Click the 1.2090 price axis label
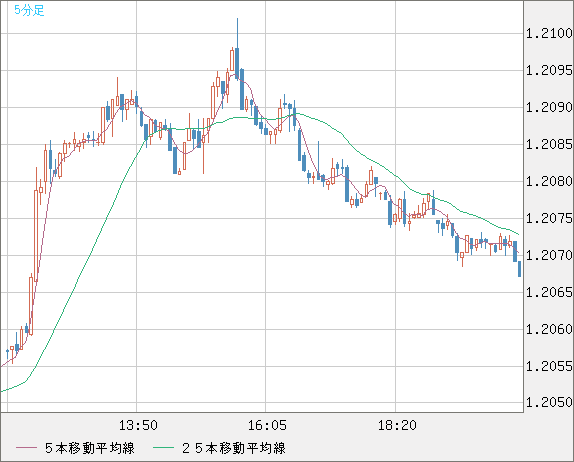Screen dimensions: 574x462 click(549, 107)
